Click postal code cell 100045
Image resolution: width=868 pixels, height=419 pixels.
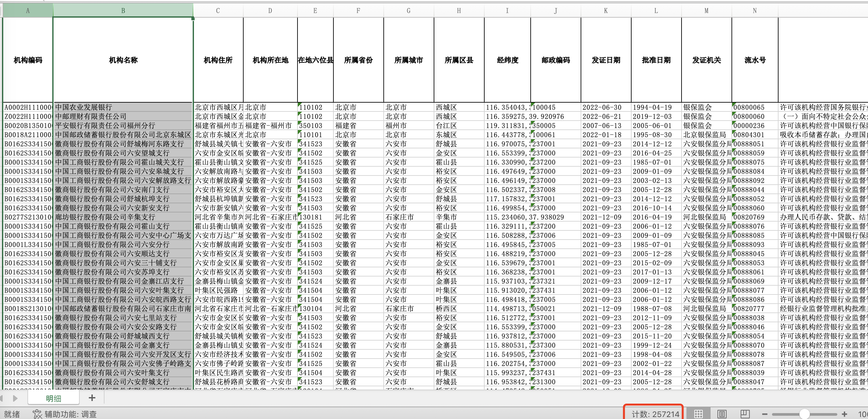tap(555, 107)
